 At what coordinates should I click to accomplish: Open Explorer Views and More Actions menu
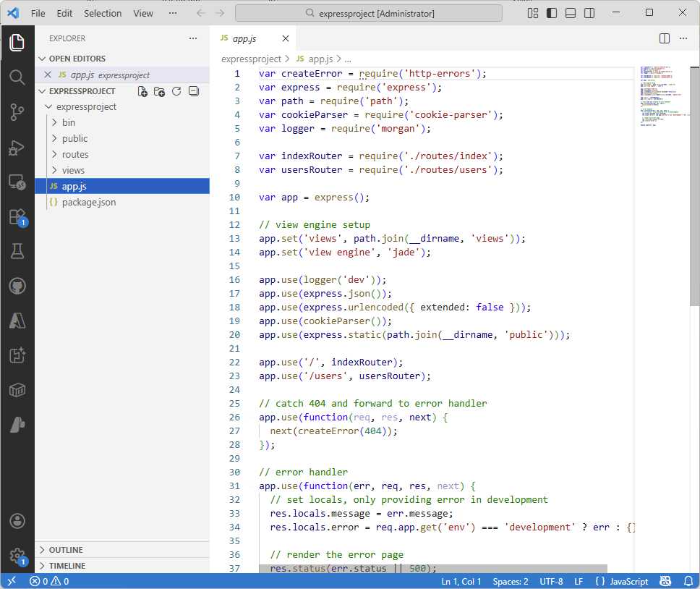(193, 38)
